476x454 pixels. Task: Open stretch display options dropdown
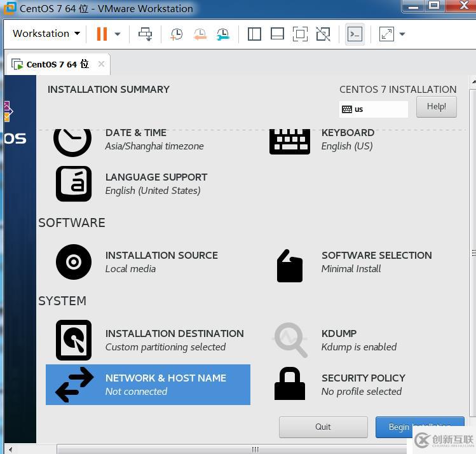(402, 34)
